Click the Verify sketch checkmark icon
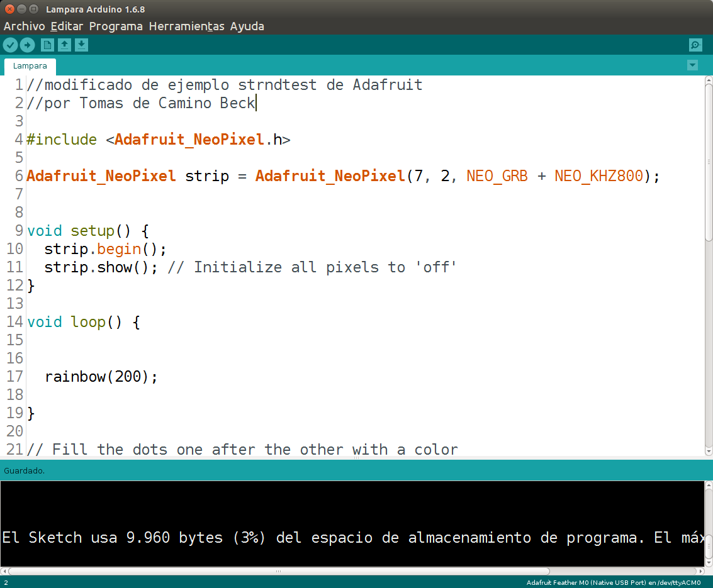Screen dimensions: 713x588 [x=11, y=45]
